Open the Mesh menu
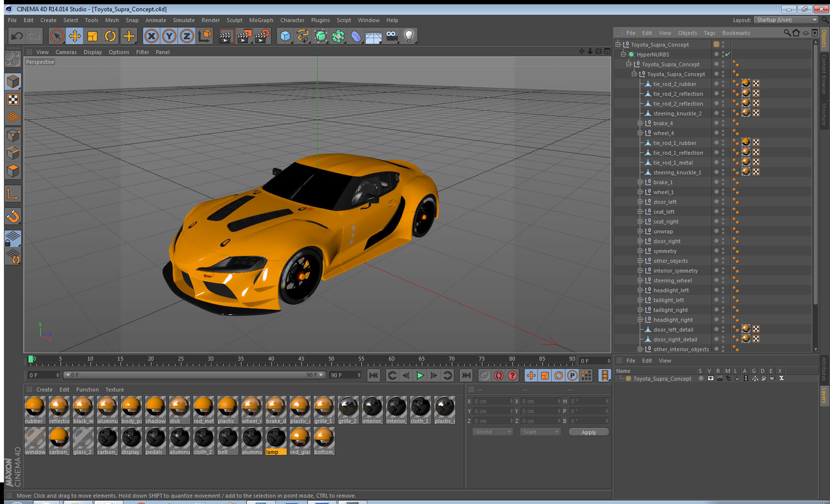 112,20
